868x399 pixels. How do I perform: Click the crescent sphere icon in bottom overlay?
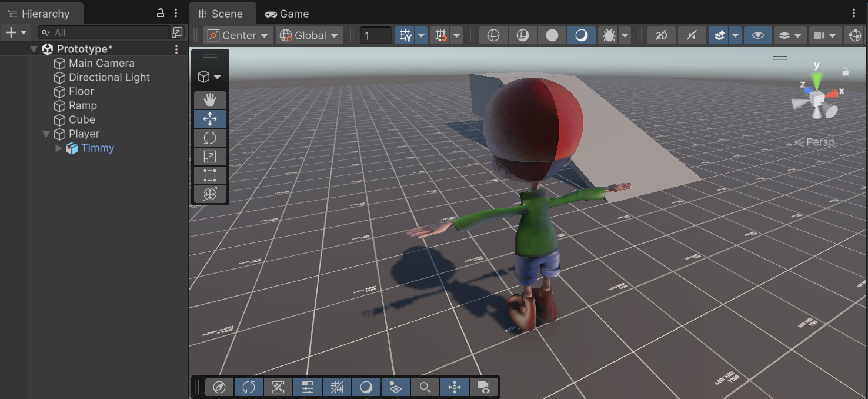pyautogui.click(x=366, y=387)
